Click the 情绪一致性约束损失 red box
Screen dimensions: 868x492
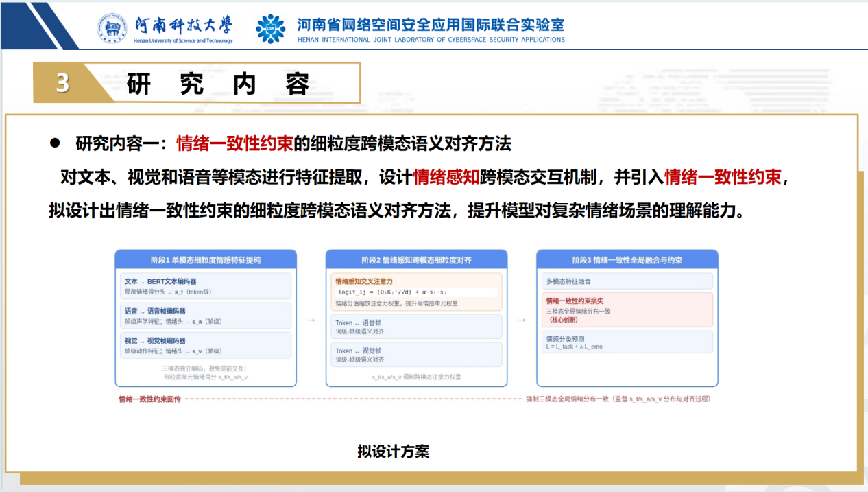(x=627, y=309)
